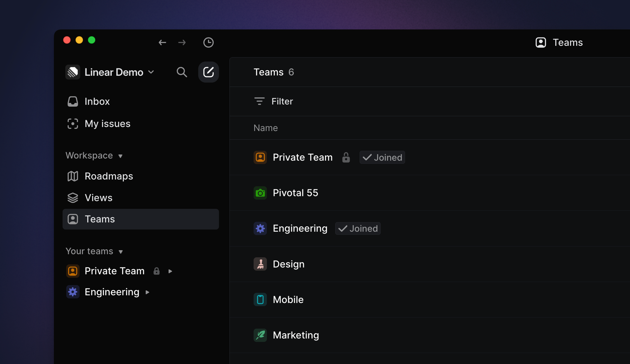The width and height of the screenshot is (630, 364).
Task: Expand the Engineering sidebar arrow
Action: coord(147,292)
